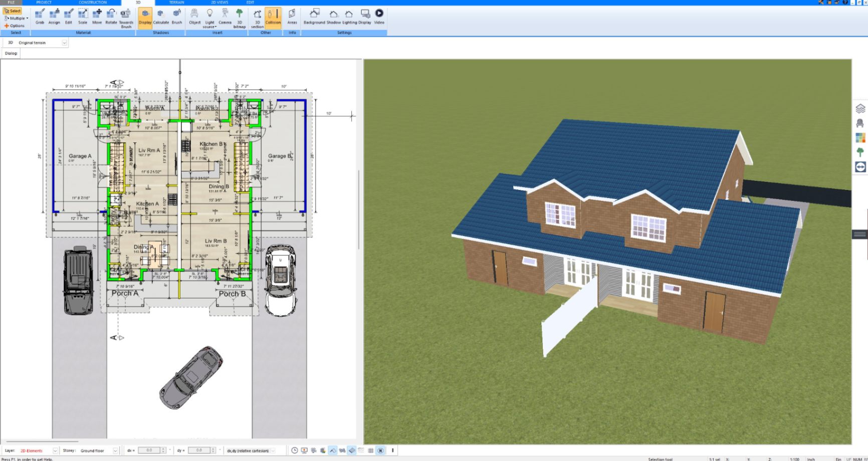The image size is (868, 461).
Task: Click the Options button
Action: pos(15,26)
